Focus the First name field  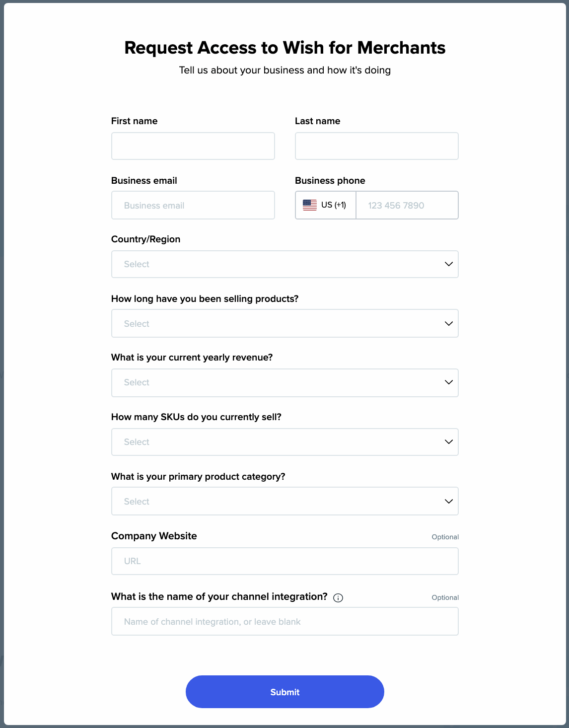click(193, 146)
